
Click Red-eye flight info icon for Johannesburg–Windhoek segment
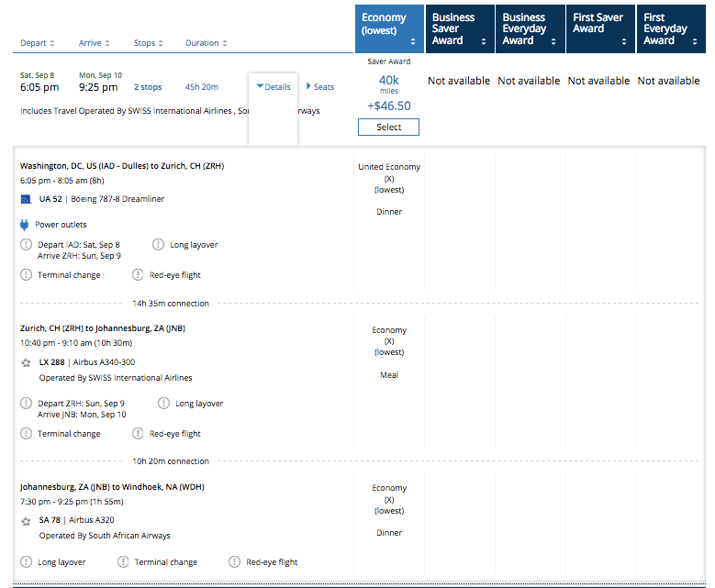pos(234,562)
